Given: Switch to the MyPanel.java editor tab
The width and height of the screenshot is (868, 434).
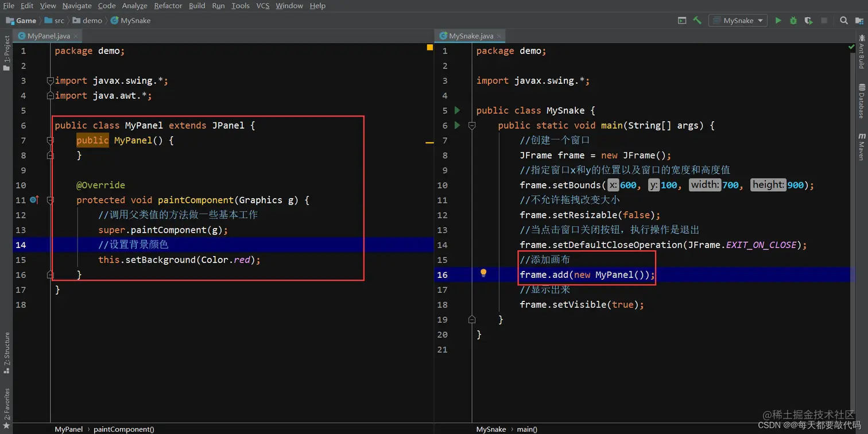Looking at the screenshot, I should [48, 36].
